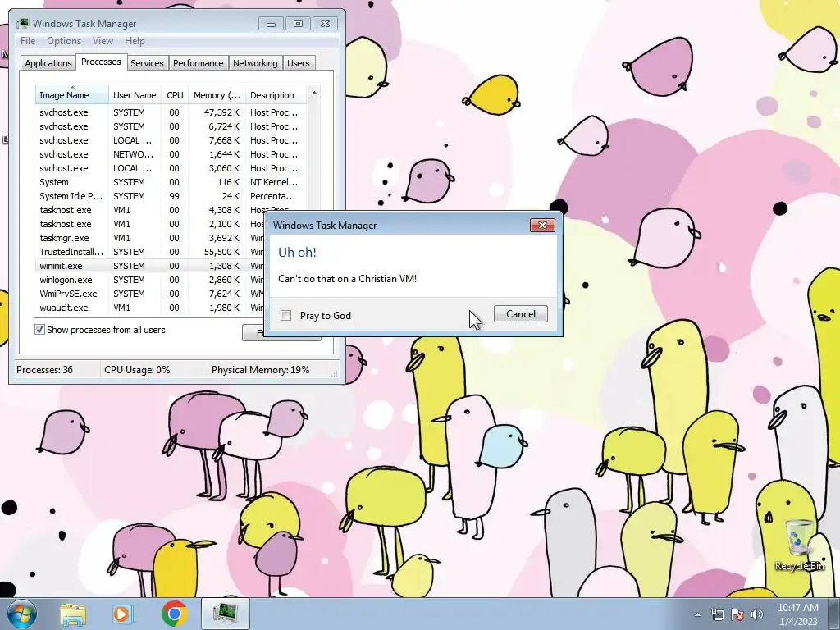Select svchost.exe run by NETWO… user
Image resolution: width=840 pixels, height=630 pixels.
coord(171,154)
